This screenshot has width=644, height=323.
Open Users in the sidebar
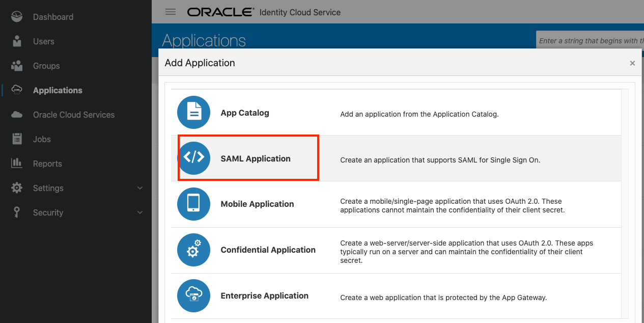(43, 41)
